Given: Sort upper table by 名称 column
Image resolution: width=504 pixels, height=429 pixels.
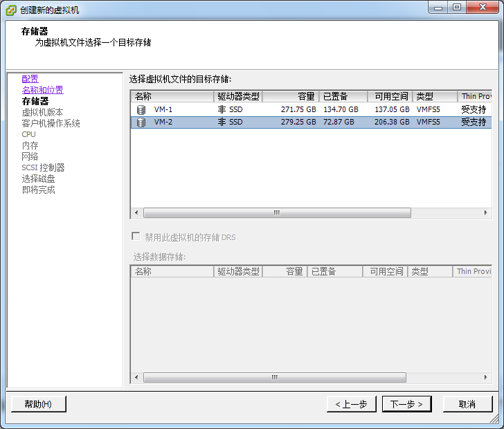Looking at the screenshot, I should (172, 97).
